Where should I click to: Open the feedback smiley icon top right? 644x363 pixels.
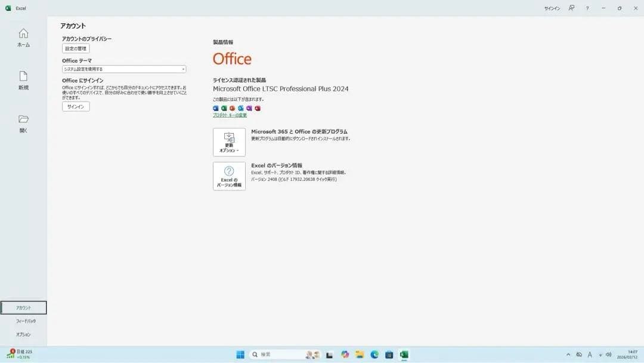pyautogui.click(x=571, y=8)
